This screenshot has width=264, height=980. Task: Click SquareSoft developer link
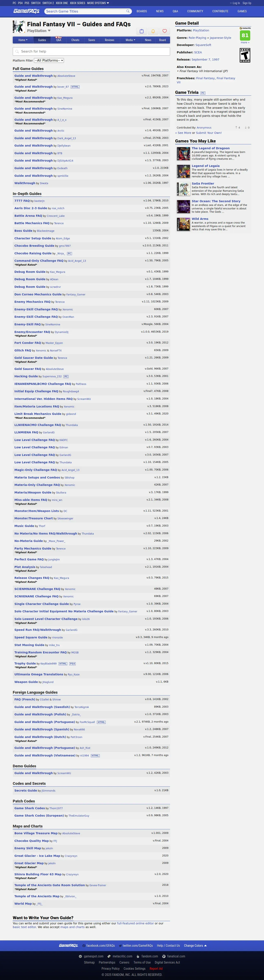203,45
